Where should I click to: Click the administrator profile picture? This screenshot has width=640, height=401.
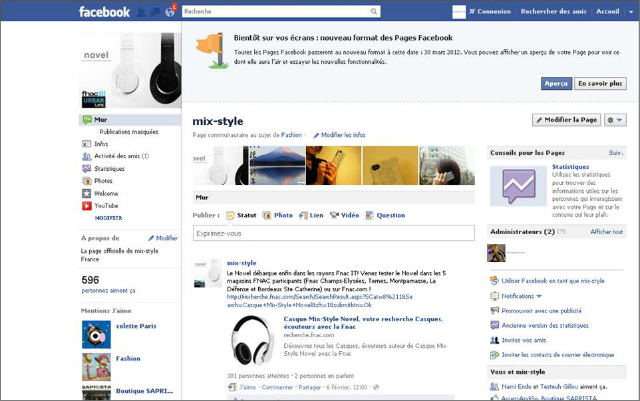(x=496, y=253)
